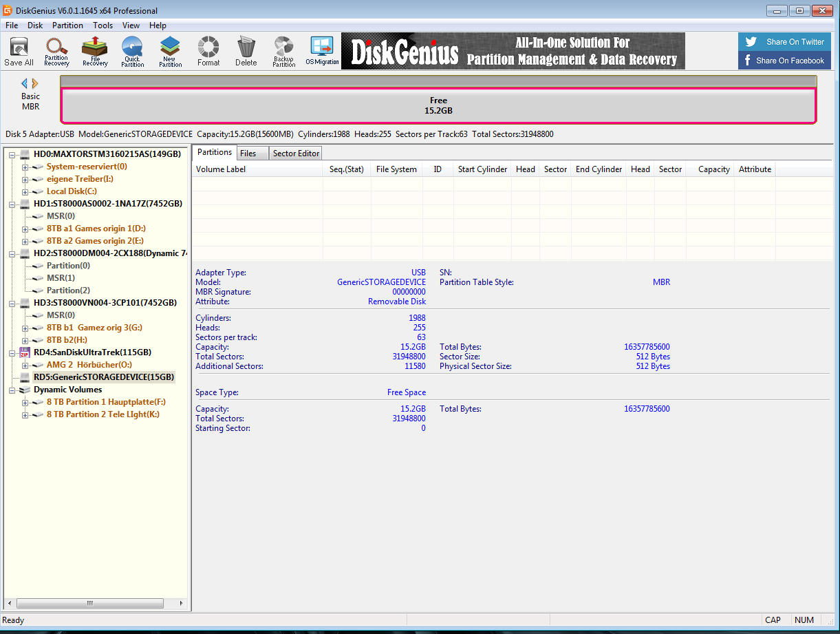Expand 8TB b1 Gamez orig 3(G:) node
Screen dimensions: 840x634
25,328
